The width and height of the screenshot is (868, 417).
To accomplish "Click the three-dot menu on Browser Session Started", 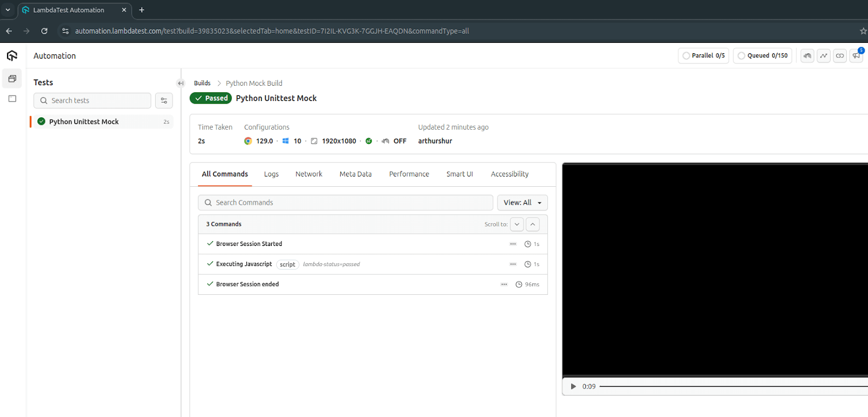I will tap(513, 244).
